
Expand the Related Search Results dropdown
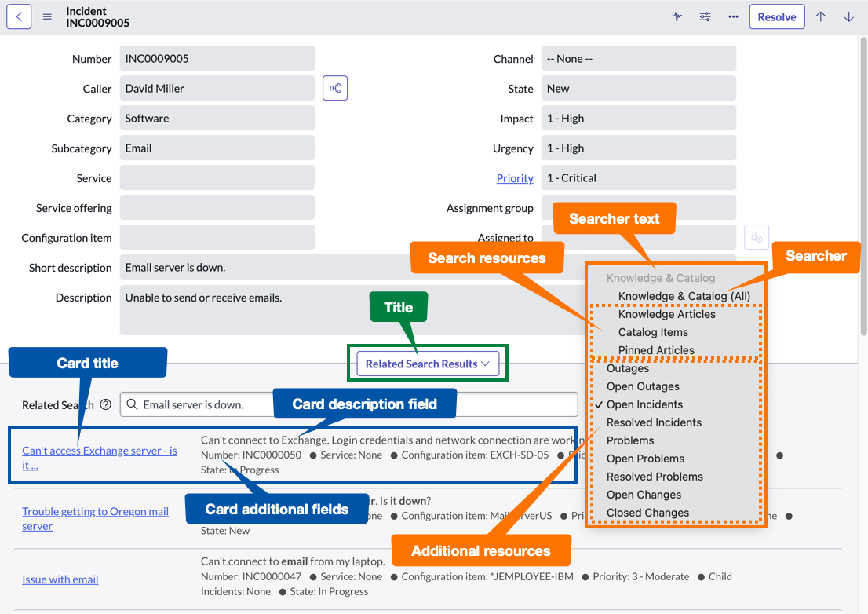[428, 364]
